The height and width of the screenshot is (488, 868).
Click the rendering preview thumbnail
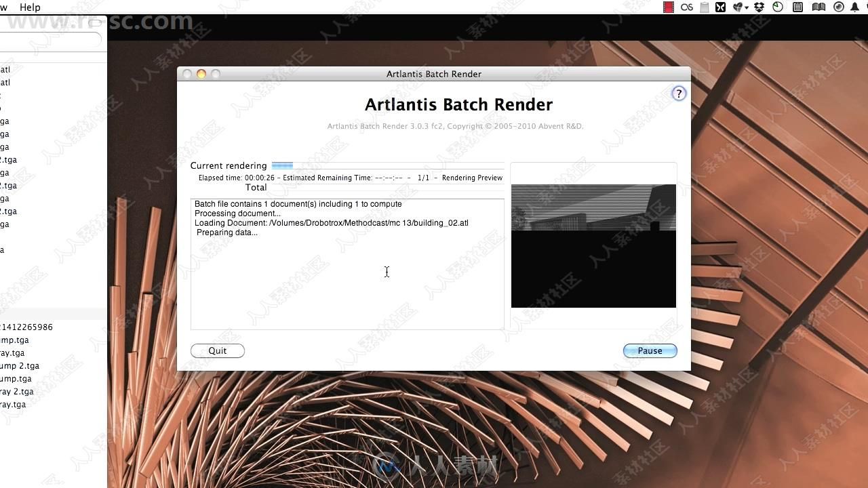(593, 246)
